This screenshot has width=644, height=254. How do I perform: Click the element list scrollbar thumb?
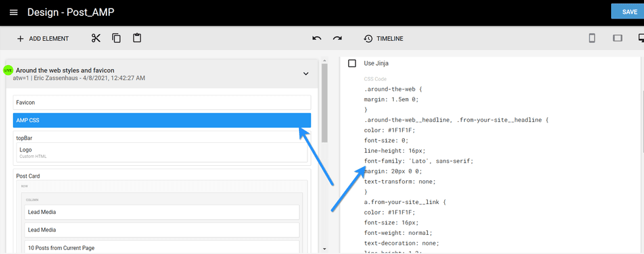coord(325,103)
